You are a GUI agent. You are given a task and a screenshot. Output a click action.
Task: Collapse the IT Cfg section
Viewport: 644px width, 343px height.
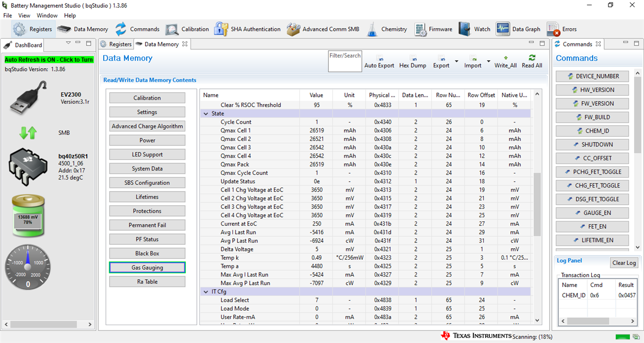(206, 292)
